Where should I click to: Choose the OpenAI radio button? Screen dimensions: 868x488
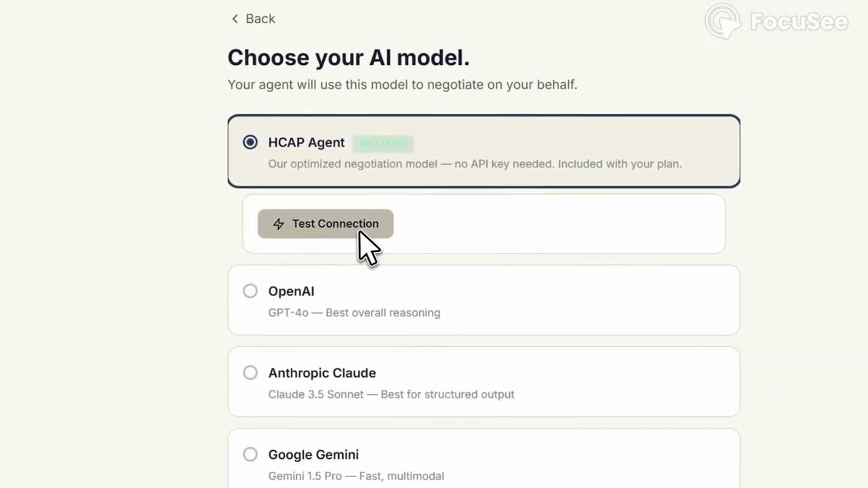point(250,291)
